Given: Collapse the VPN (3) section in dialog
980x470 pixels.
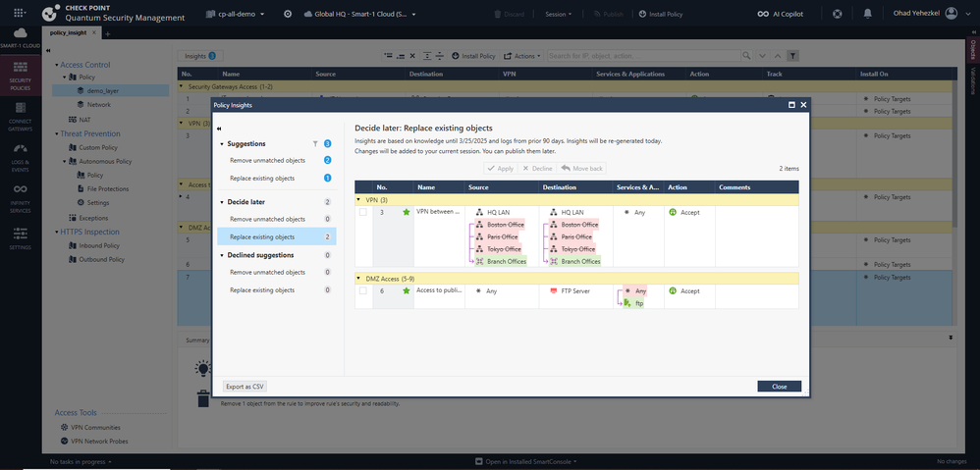Looking at the screenshot, I should [358, 200].
